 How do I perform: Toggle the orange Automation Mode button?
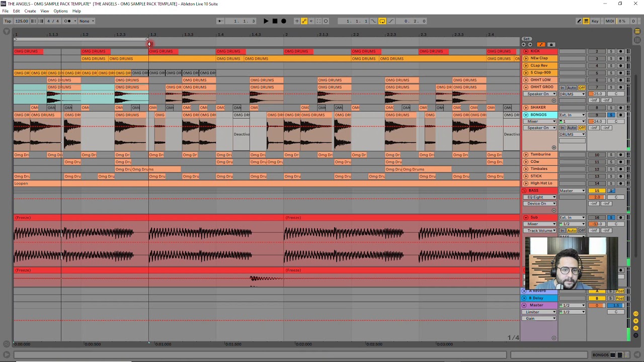[x=541, y=45]
